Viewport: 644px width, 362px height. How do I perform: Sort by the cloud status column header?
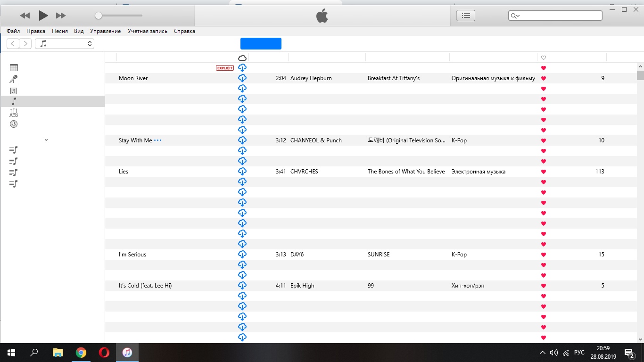point(242,58)
